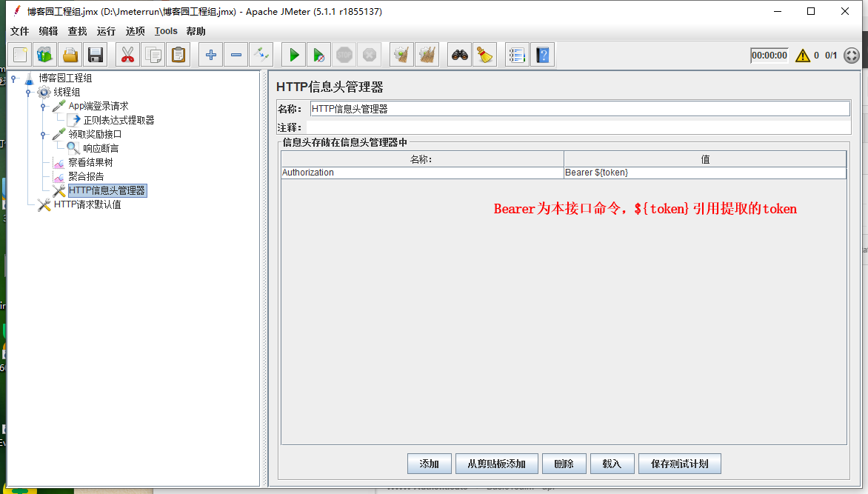Click the Help question mark icon
Screen dimensions: 868x494
542,55
